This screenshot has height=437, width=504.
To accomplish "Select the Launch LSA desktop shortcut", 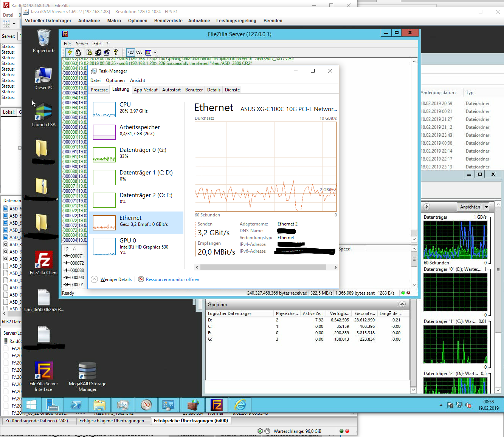I will tap(43, 115).
